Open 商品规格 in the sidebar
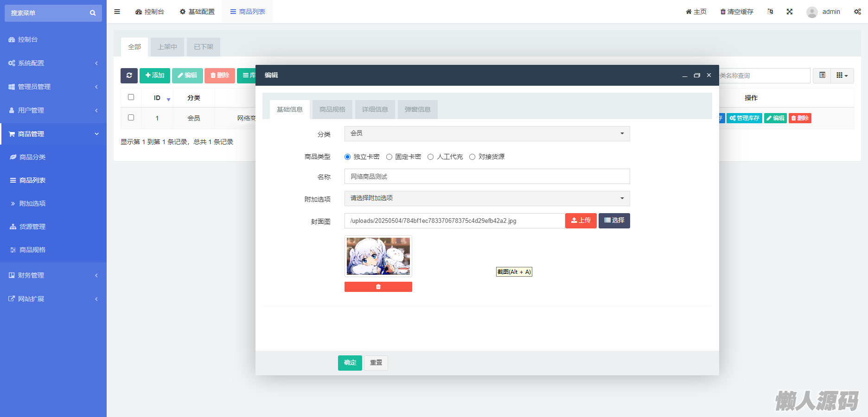The image size is (868, 417). 53,250
